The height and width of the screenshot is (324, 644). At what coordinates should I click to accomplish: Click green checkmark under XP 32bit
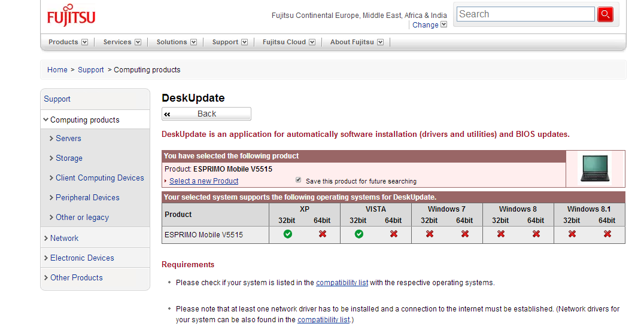(x=287, y=234)
